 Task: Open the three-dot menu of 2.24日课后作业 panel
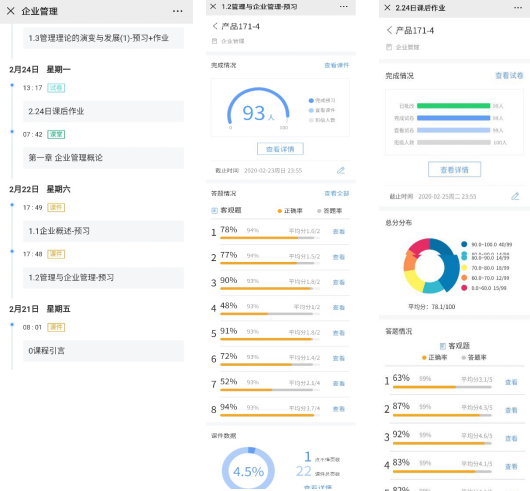click(517, 8)
